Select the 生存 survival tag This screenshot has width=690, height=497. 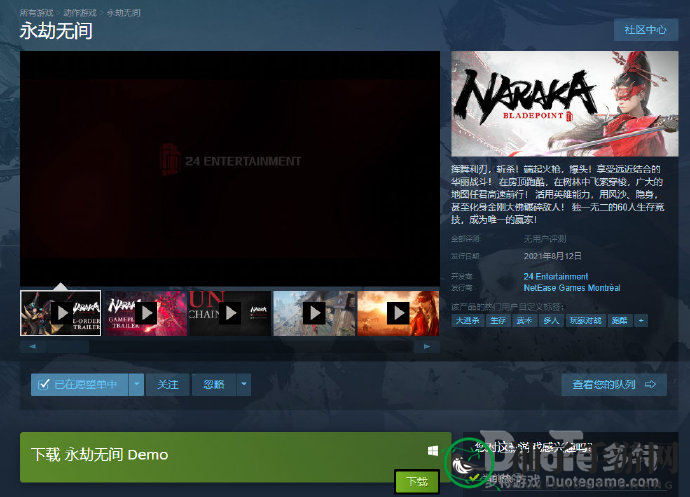click(498, 320)
